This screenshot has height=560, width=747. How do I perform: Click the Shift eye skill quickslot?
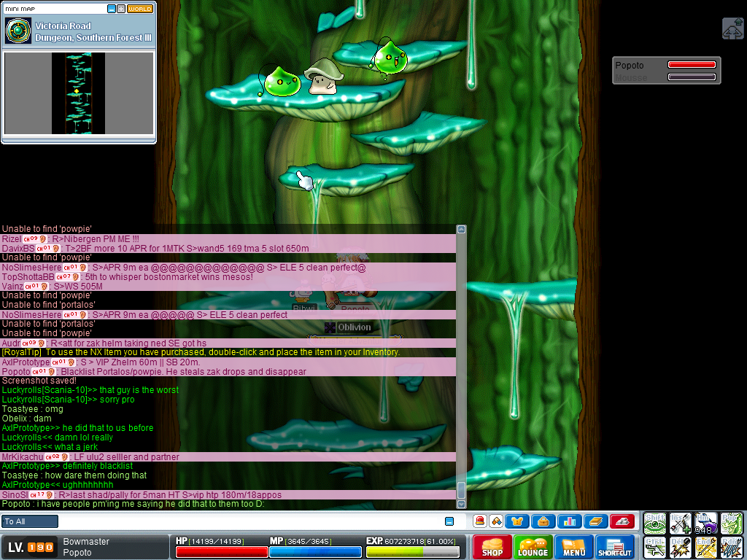(654, 523)
